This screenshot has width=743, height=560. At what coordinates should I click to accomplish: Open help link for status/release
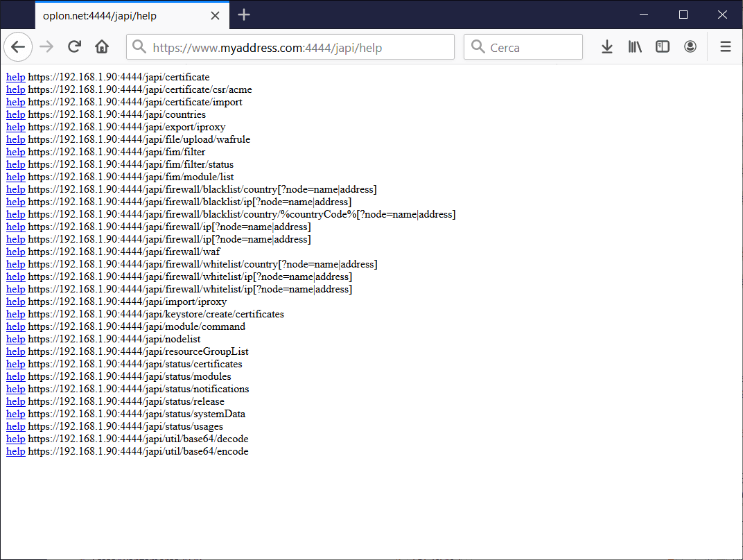(x=16, y=402)
